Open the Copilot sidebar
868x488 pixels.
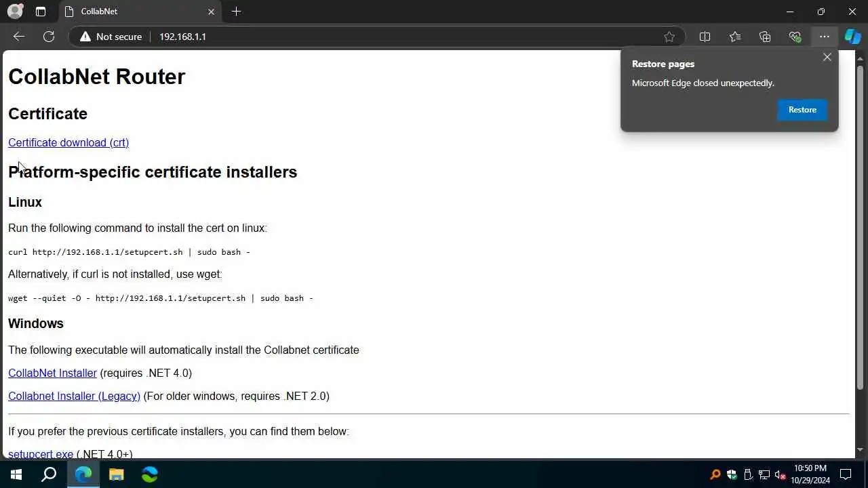852,37
